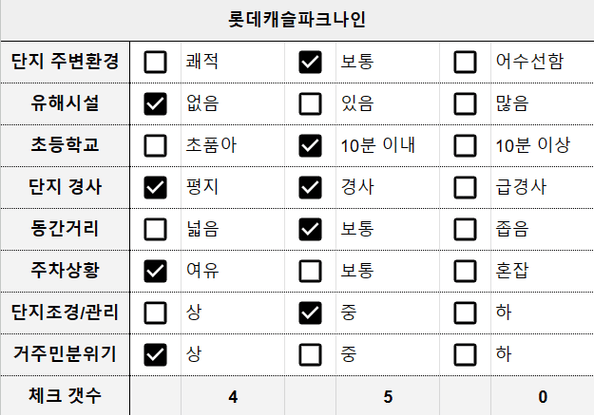This screenshot has width=594, height=415.
Task: Uncheck 없음 in the 유해시설 row
Action: (x=155, y=104)
